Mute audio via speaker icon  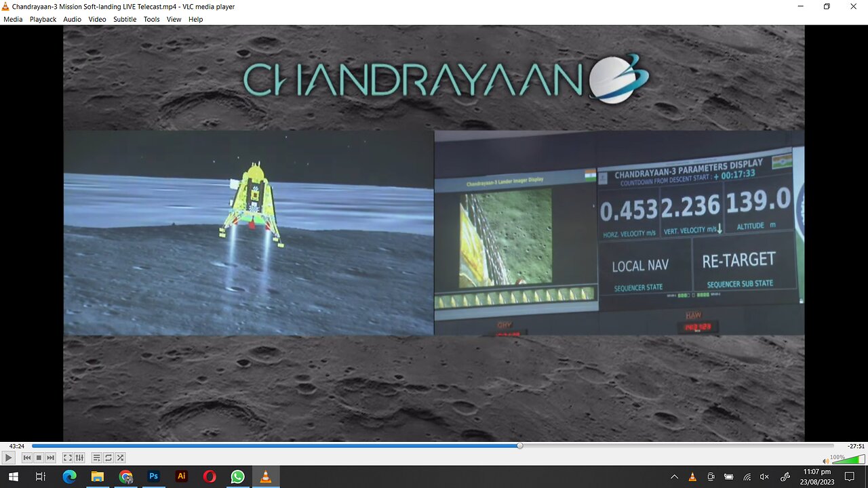(826, 461)
